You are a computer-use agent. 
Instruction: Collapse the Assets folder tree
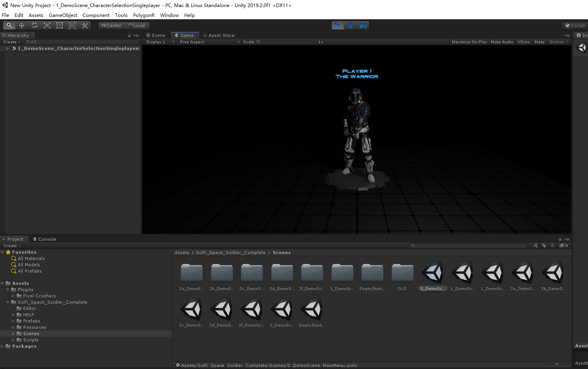2,283
